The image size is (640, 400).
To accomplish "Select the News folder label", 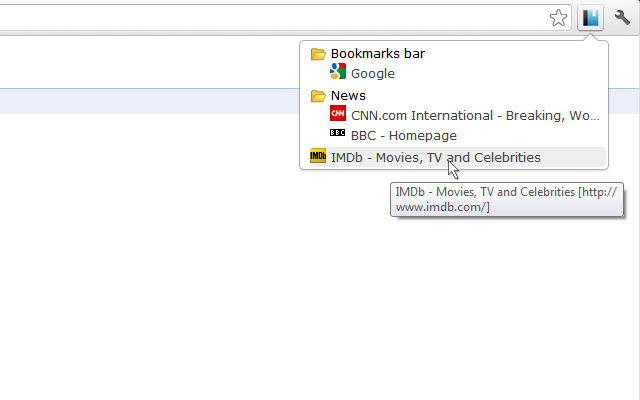I will coord(348,96).
